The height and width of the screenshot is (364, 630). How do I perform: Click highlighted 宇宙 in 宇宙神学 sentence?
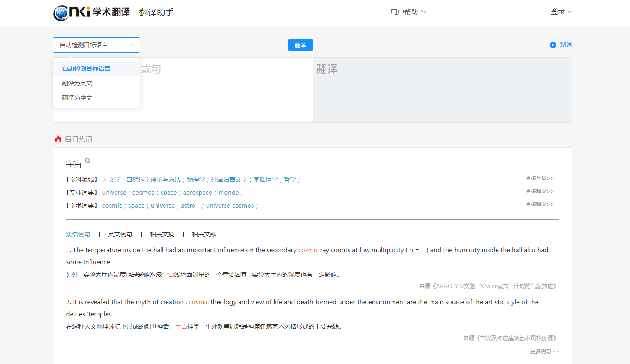click(x=181, y=326)
